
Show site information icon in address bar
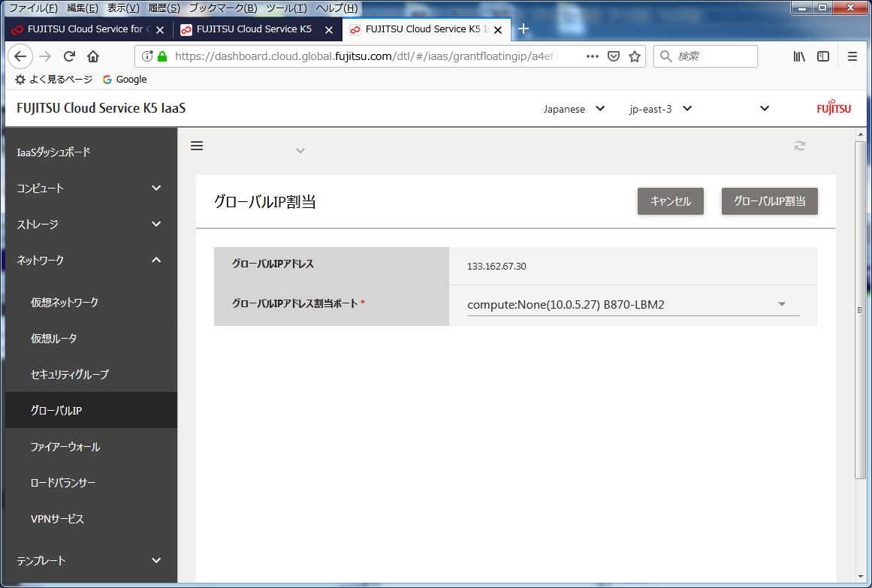pos(146,56)
